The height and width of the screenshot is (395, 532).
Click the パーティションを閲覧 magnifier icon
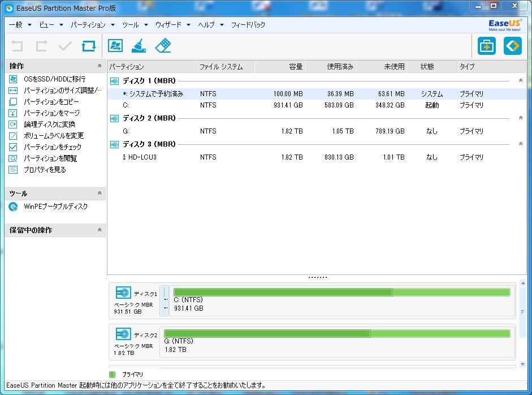click(13, 158)
